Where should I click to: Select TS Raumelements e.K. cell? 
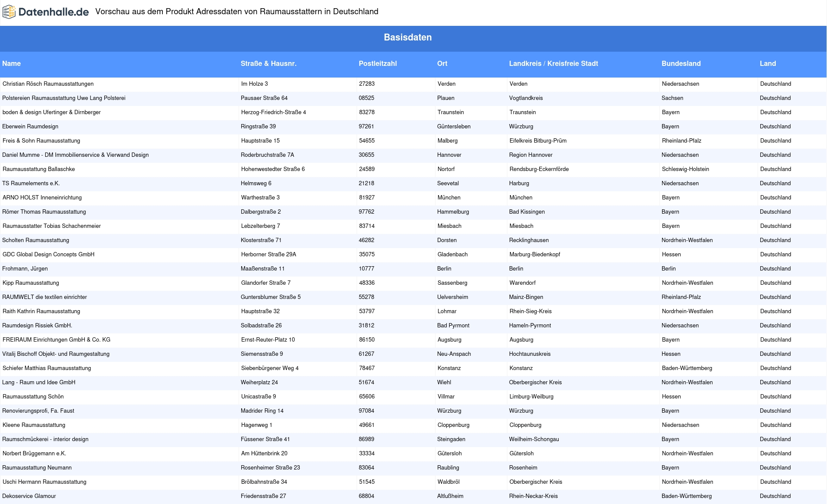(31, 184)
